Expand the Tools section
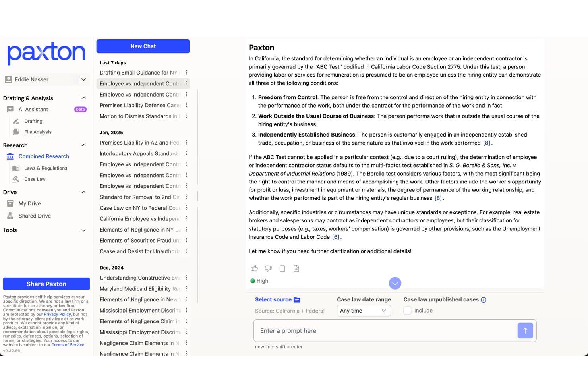 83,230
